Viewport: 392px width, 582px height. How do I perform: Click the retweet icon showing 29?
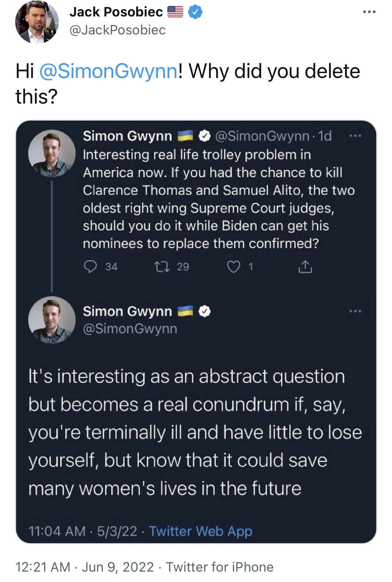click(x=162, y=267)
